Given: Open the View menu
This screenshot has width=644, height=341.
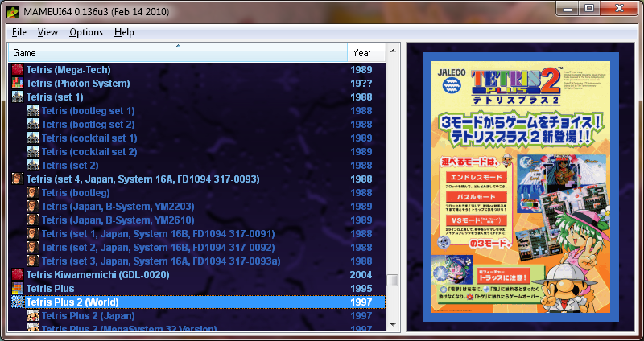Looking at the screenshot, I should (47, 32).
